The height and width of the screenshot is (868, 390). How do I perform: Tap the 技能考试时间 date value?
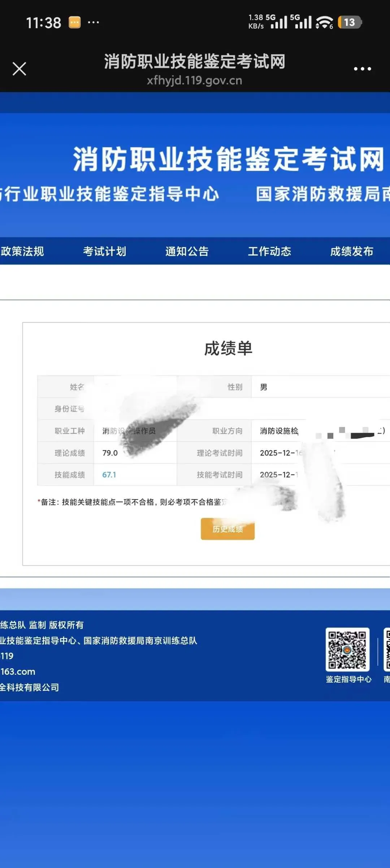point(279,475)
